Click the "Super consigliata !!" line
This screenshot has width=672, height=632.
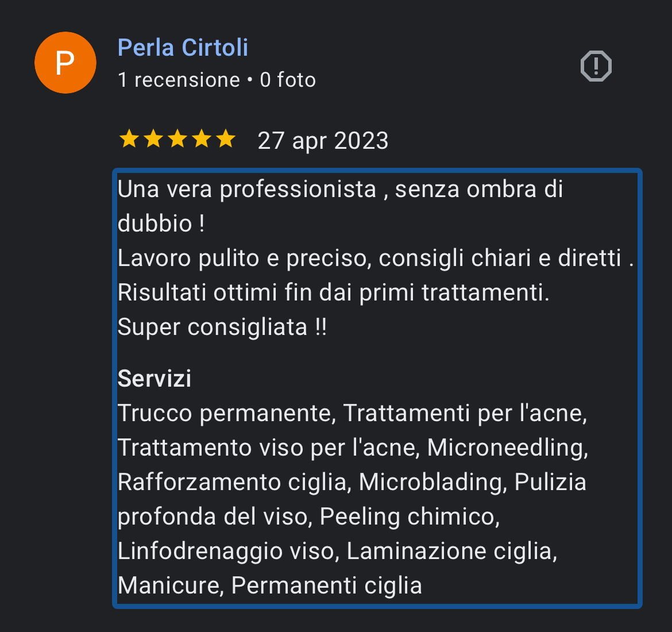(x=222, y=327)
